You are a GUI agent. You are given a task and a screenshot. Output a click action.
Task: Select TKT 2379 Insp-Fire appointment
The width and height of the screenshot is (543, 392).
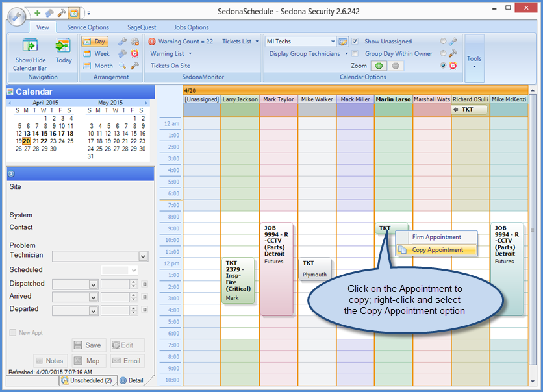[238, 281]
